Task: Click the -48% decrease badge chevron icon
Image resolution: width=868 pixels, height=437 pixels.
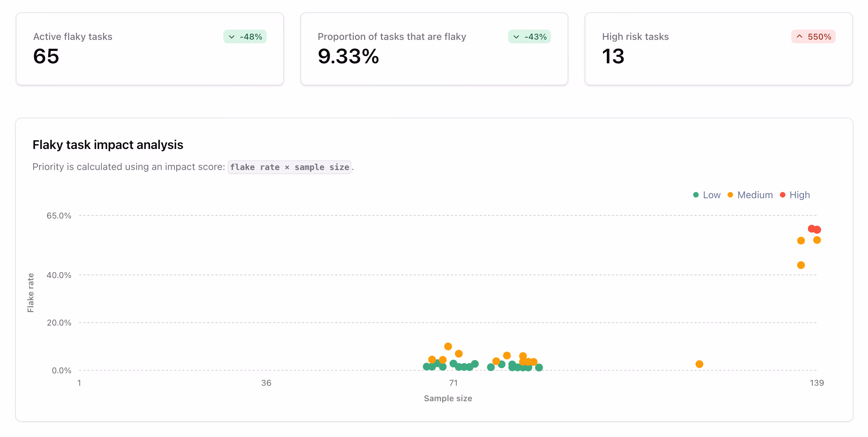Action: (232, 36)
